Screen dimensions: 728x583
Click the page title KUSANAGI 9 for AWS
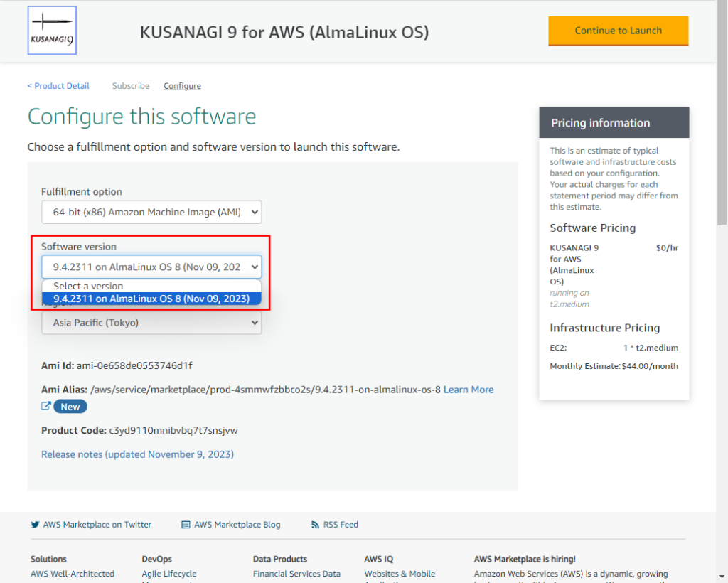coord(284,32)
